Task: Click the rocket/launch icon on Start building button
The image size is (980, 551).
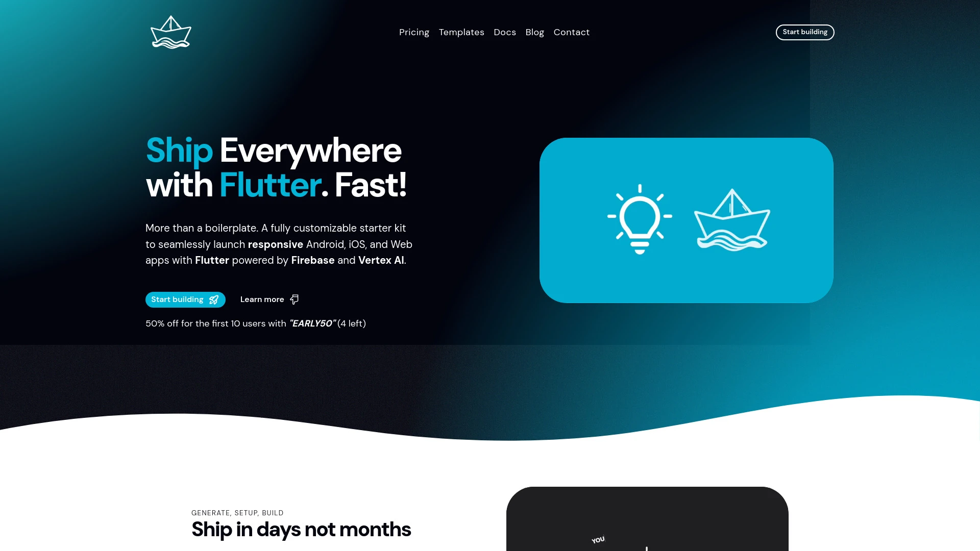Action: pyautogui.click(x=214, y=299)
